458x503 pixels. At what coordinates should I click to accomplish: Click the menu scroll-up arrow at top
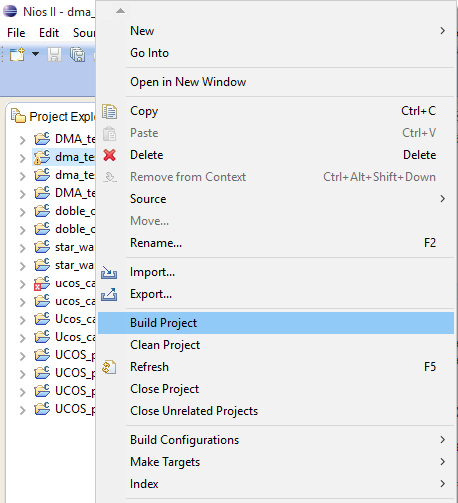[x=120, y=11]
